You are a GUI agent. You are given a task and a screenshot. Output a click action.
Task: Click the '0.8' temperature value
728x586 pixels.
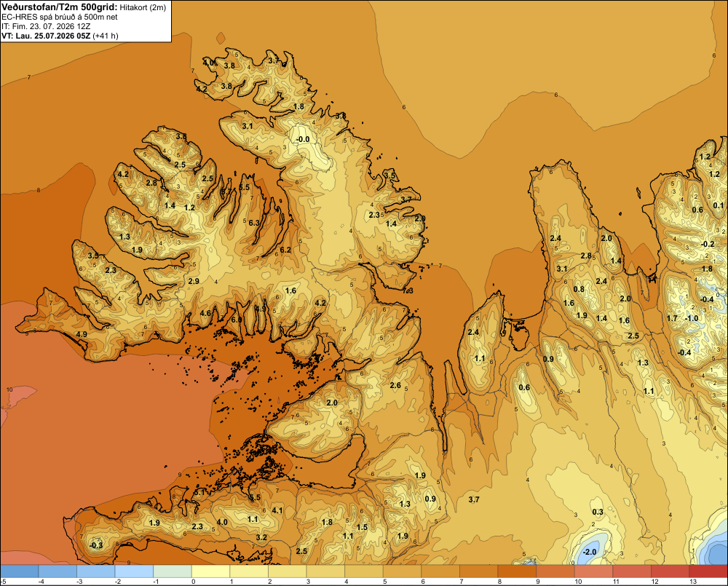[x=579, y=289]
